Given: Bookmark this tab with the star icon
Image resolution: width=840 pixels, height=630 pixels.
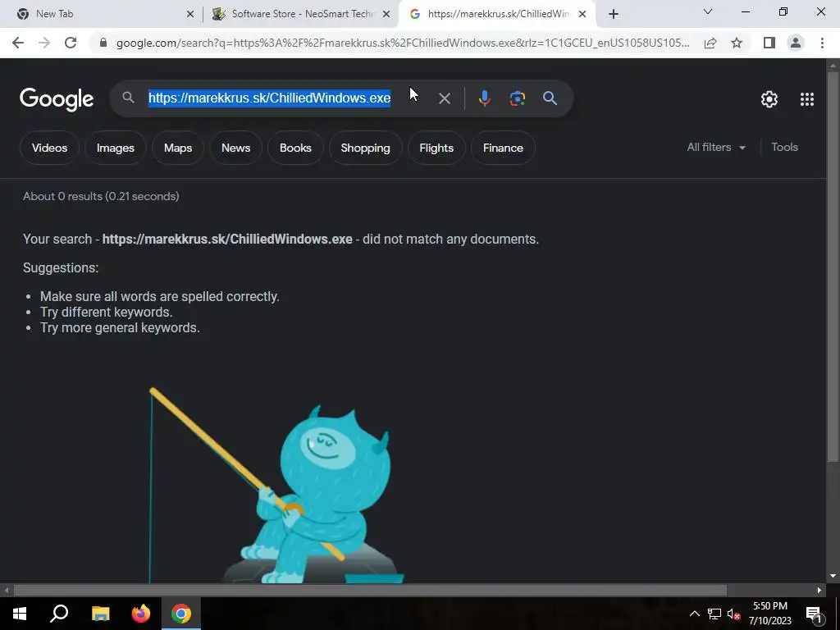Looking at the screenshot, I should [737, 43].
